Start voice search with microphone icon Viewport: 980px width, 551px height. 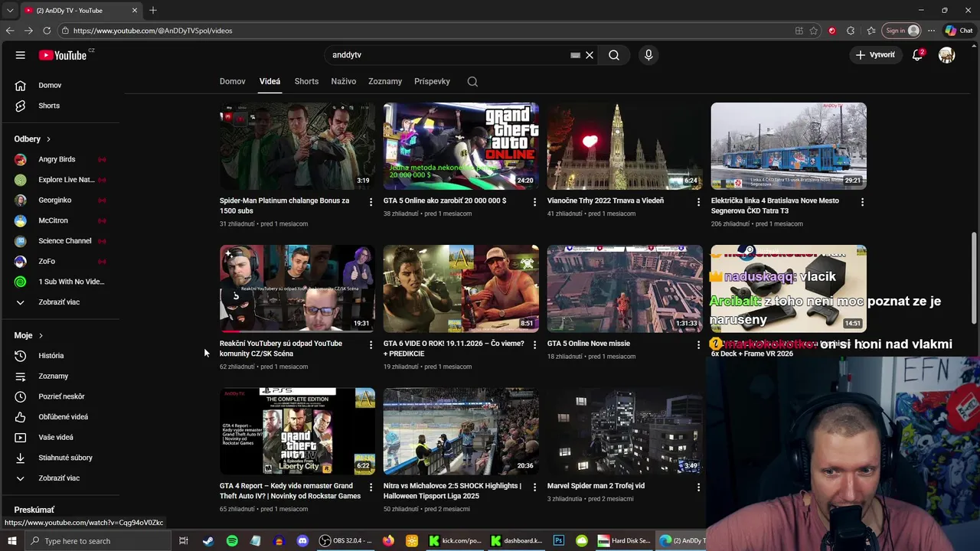coord(648,55)
